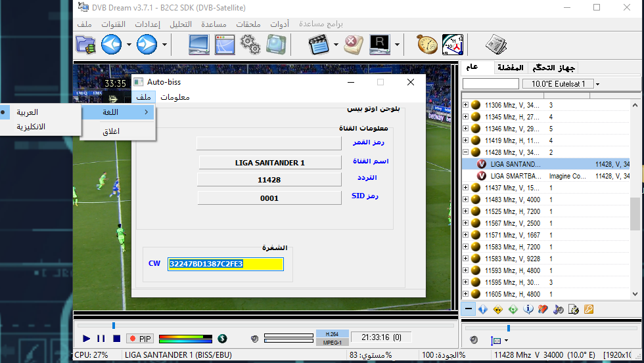This screenshot has width=644, height=363.
Task: Open settings gears icon in toolbar
Action: tap(250, 44)
